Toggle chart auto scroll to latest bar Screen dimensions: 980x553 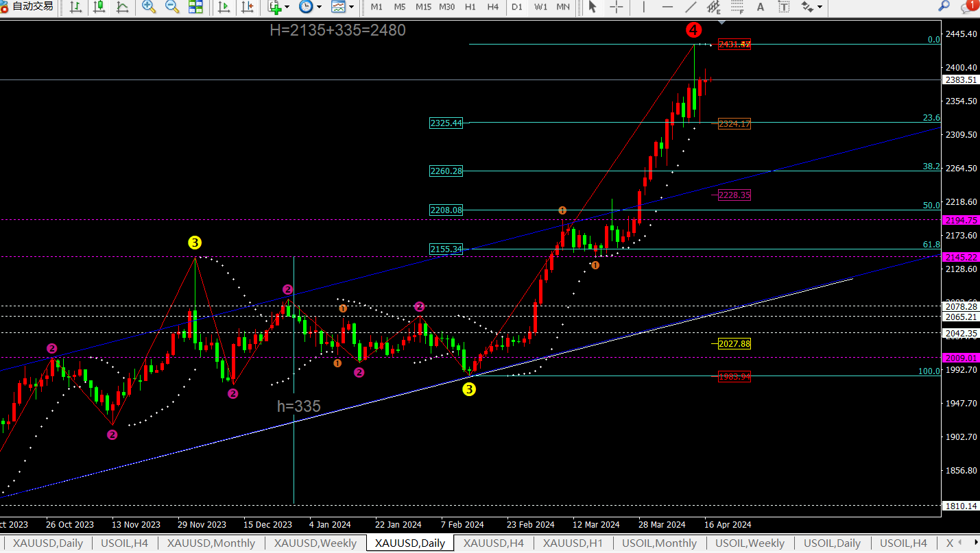click(224, 7)
